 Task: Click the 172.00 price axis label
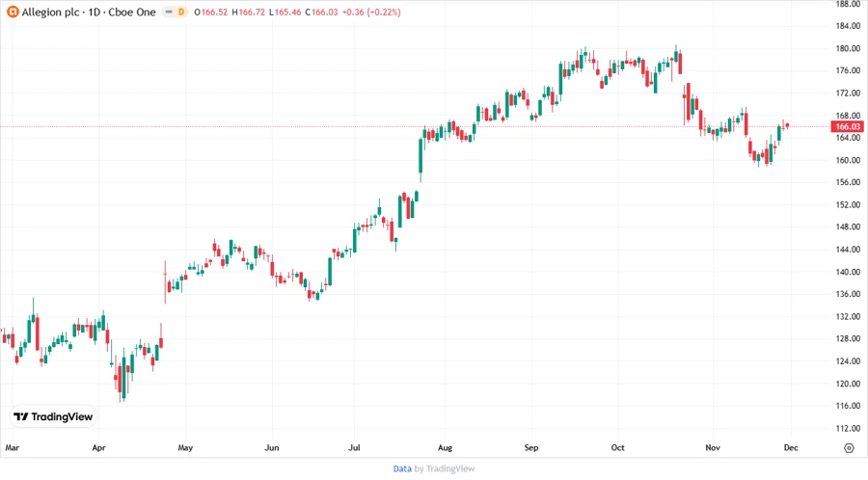[848, 93]
